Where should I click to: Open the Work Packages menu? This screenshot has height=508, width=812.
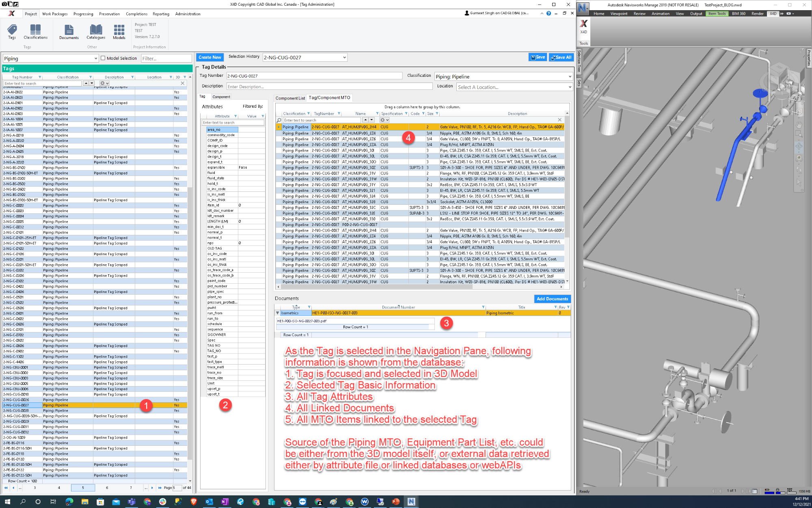click(x=55, y=14)
